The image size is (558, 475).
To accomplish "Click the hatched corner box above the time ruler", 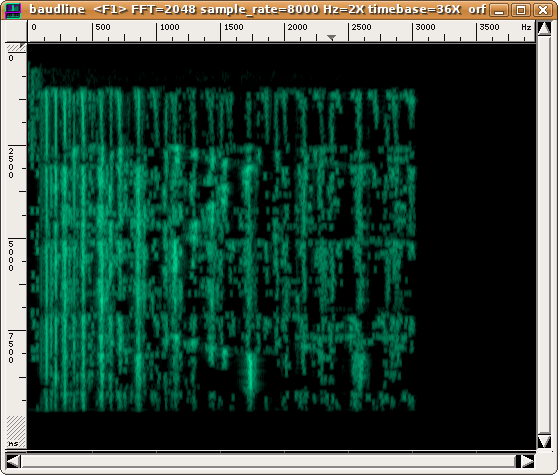I will 16,47.
